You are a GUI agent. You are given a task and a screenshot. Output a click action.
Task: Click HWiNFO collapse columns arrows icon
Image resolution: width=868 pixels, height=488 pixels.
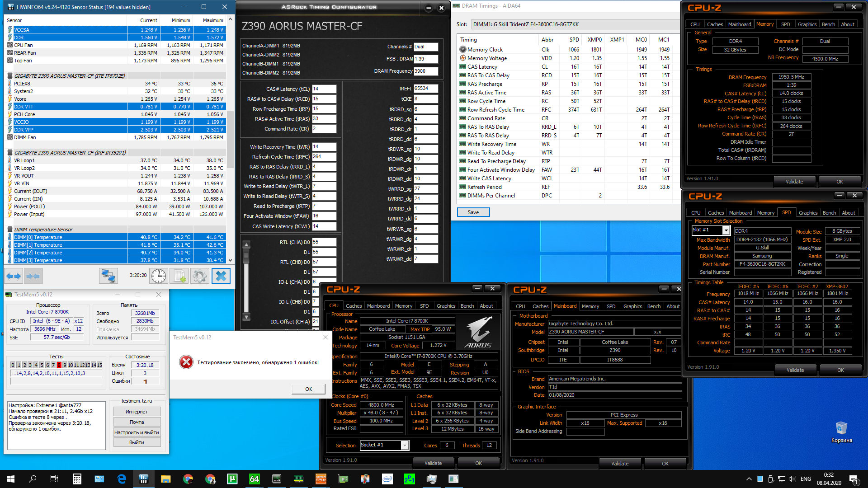pyautogui.click(x=33, y=276)
